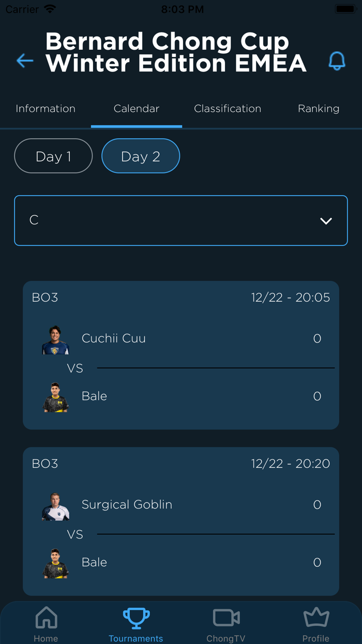Tap Surgical Goblin player name

127,505
